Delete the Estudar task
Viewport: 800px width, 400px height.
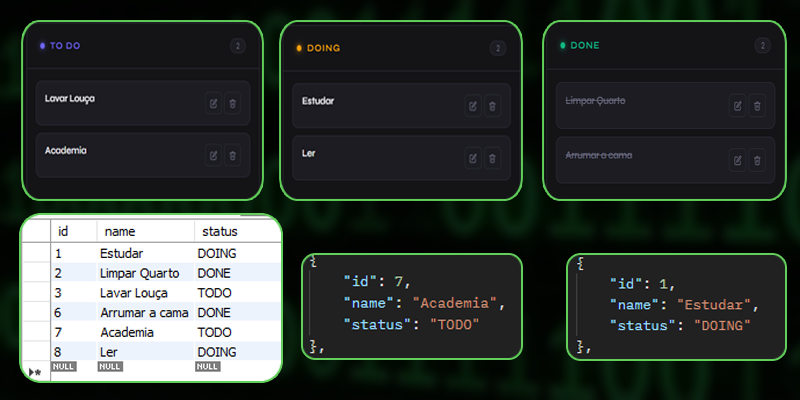492,106
